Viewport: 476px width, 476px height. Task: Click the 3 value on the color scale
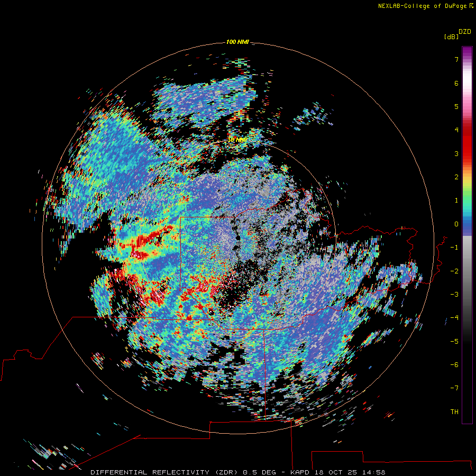click(x=456, y=153)
